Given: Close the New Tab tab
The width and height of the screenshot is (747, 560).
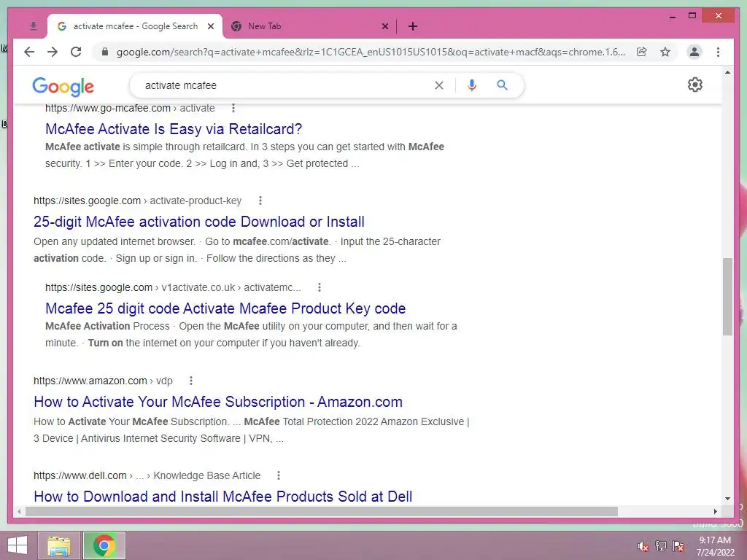Looking at the screenshot, I should (x=385, y=26).
